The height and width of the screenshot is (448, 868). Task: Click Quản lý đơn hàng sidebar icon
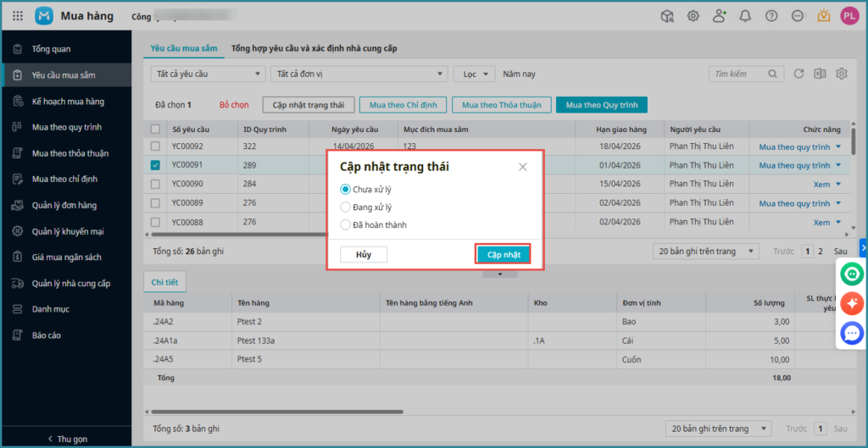(17, 205)
